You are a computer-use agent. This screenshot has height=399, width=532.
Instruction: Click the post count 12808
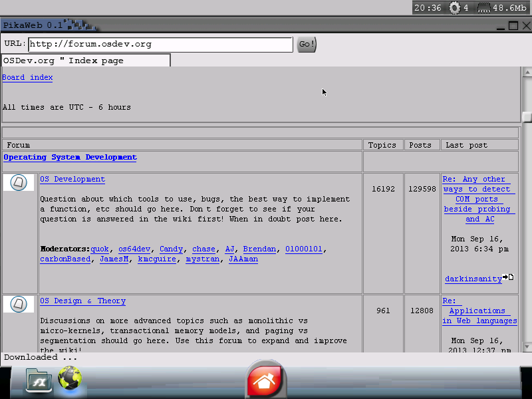[x=422, y=311]
